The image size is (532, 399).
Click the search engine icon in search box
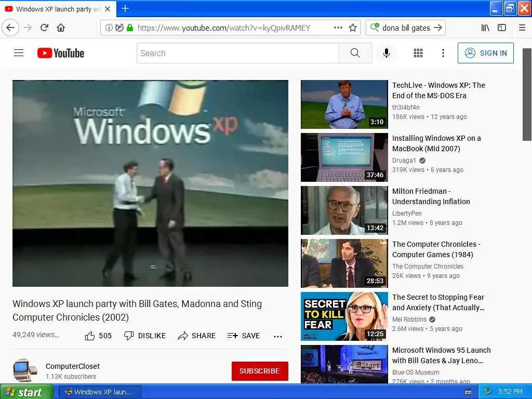375,27
